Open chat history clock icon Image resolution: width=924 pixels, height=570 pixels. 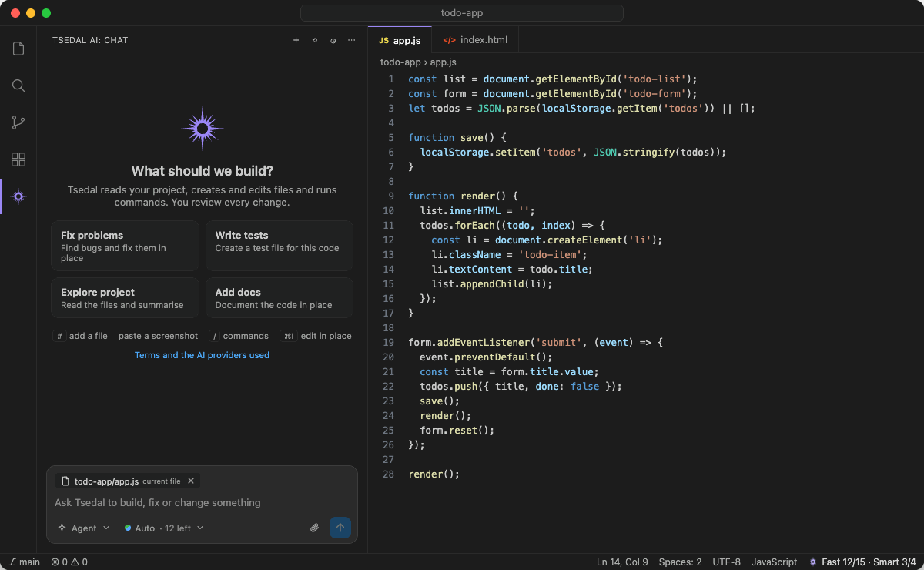(333, 40)
